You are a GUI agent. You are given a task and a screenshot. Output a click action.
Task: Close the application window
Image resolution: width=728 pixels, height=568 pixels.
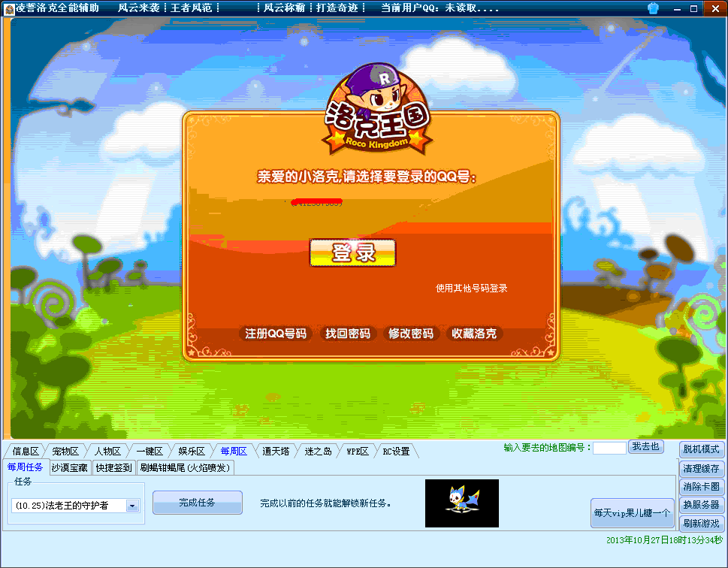click(x=715, y=8)
